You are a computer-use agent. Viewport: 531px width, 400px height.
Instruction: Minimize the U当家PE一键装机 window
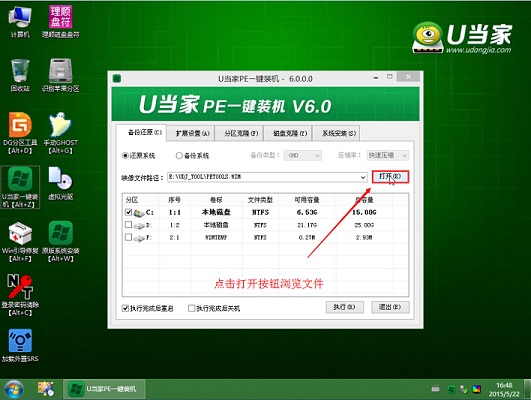[376, 78]
